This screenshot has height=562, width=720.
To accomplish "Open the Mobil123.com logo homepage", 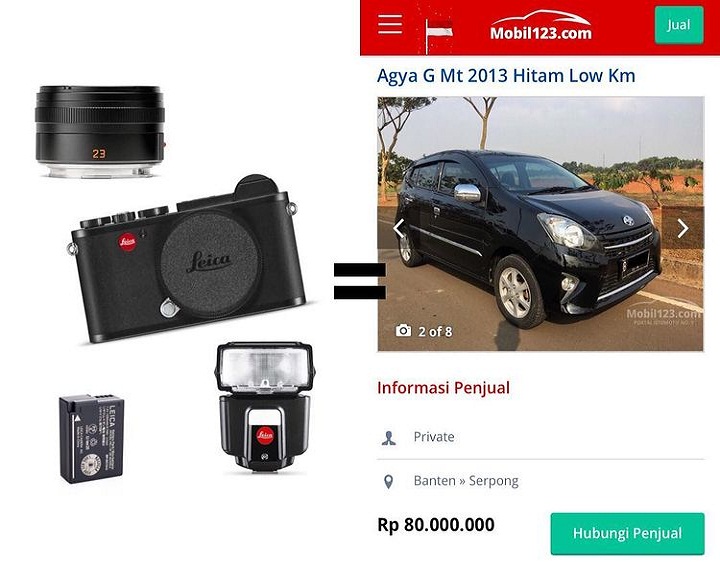I will point(540,25).
